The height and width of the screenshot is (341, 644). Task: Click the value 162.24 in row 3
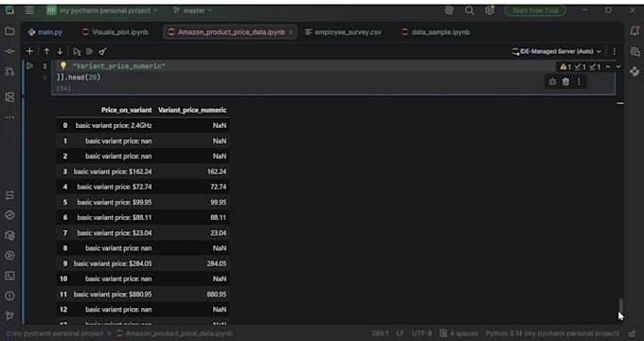point(217,171)
